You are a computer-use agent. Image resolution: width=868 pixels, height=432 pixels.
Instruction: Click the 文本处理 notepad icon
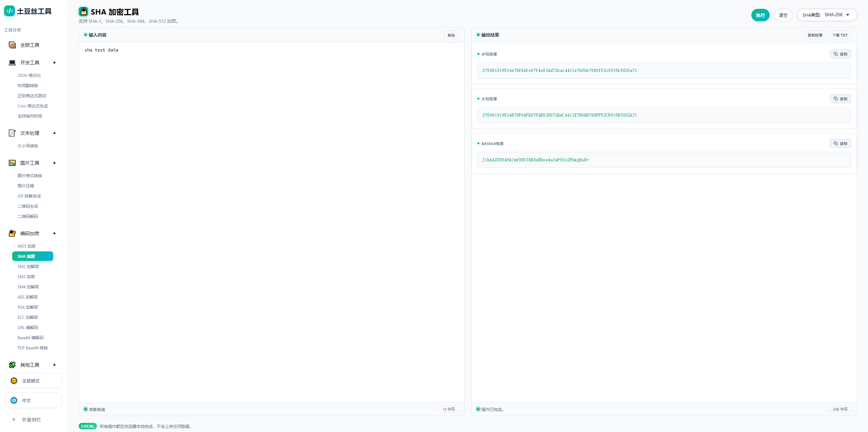pyautogui.click(x=12, y=133)
